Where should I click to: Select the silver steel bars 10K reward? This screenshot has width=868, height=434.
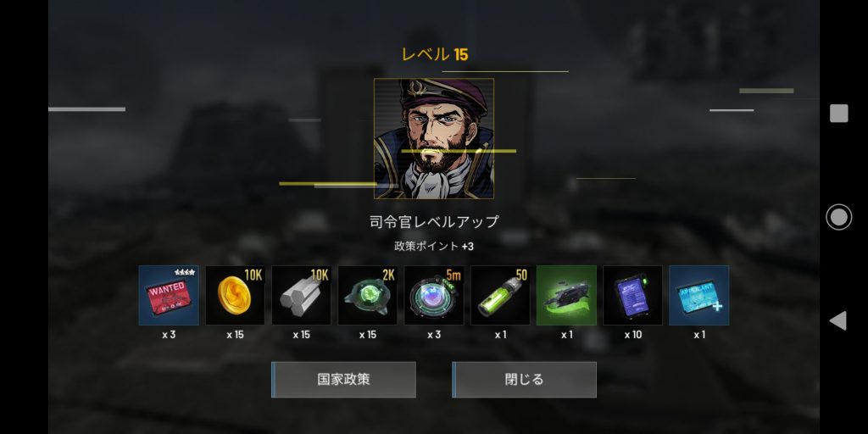pyautogui.click(x=301, y=295)
